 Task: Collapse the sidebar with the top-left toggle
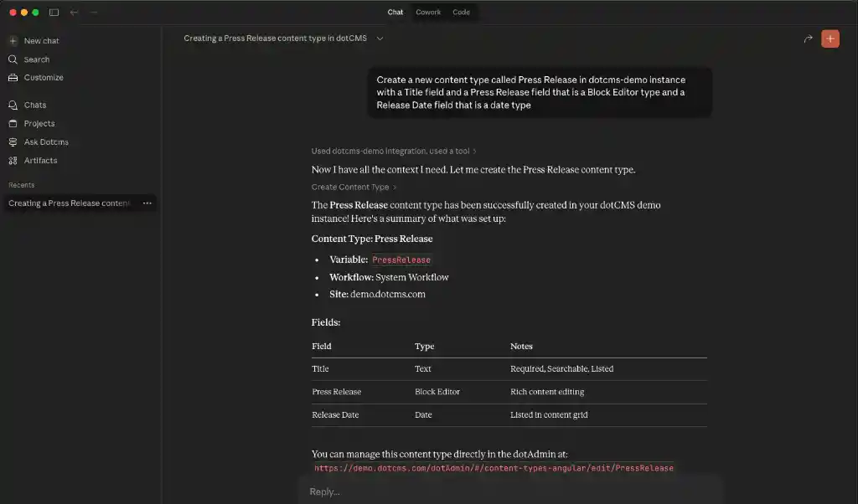[x=53, y=12]
